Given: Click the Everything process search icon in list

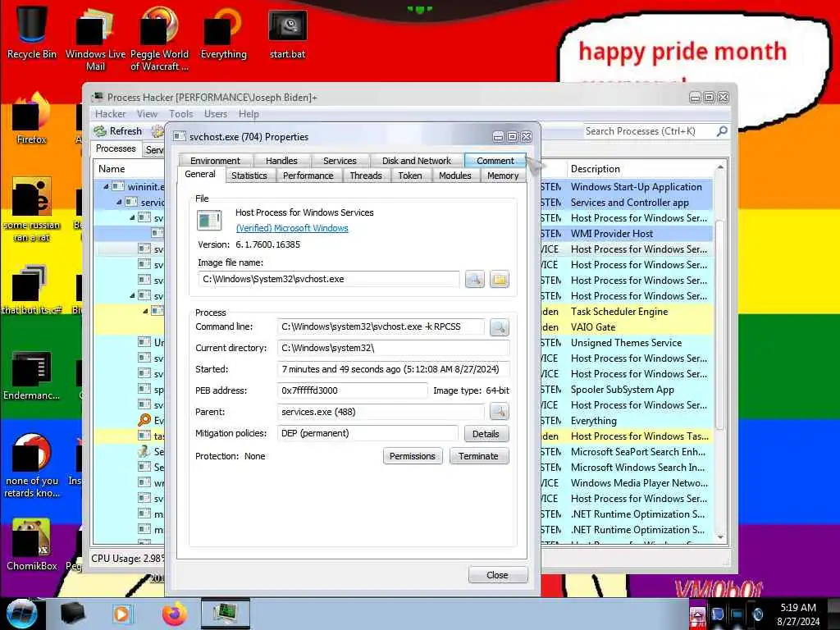Looking at the screenshot, I should [144, 421].
